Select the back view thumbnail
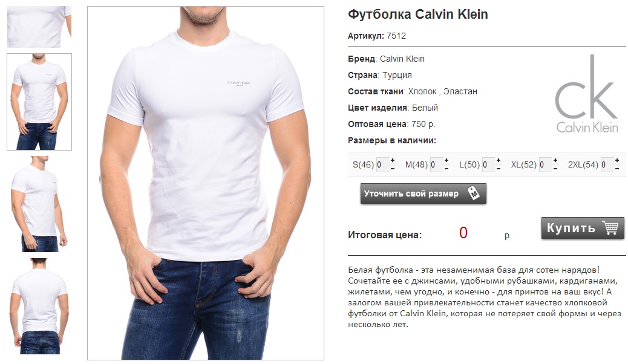628x364 pixels. pos(39,307)
